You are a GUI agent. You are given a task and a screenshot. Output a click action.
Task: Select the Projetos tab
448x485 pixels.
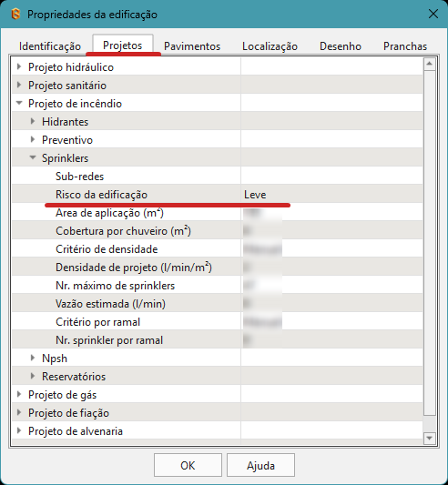coord(123,45)
